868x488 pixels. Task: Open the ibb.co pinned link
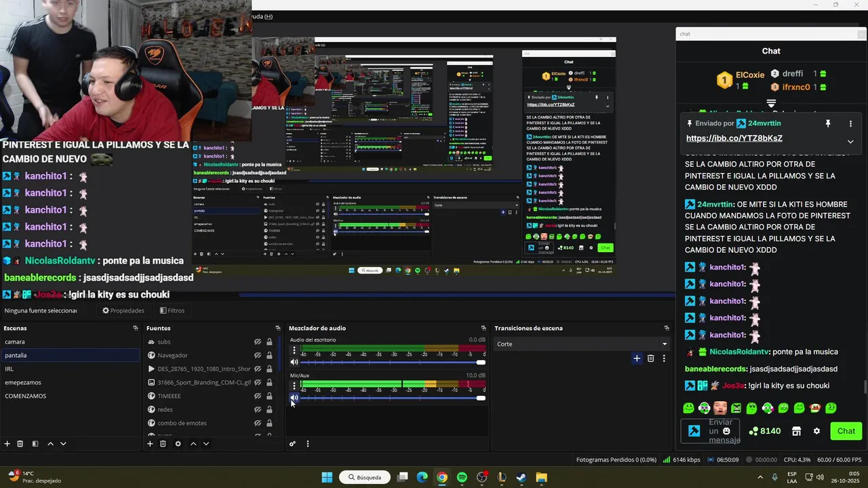tap(734, 138)
